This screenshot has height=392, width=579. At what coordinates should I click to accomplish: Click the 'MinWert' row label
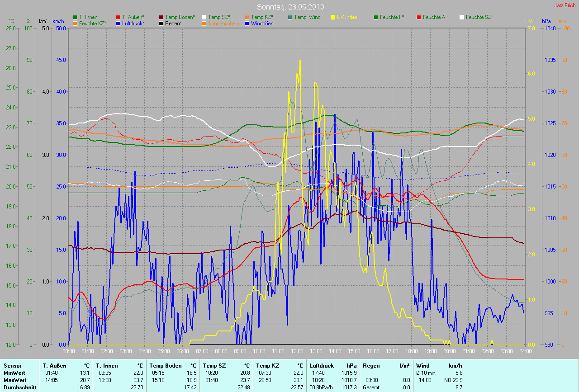click(14, 373)
